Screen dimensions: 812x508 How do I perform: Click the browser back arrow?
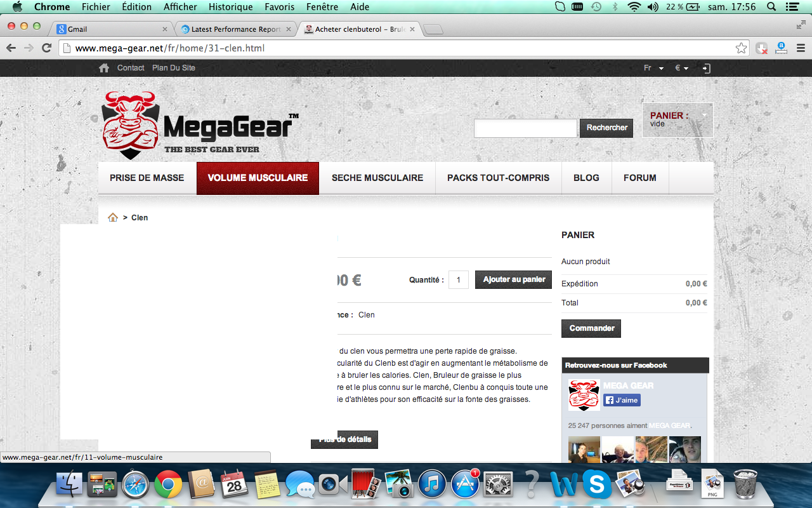11,48
